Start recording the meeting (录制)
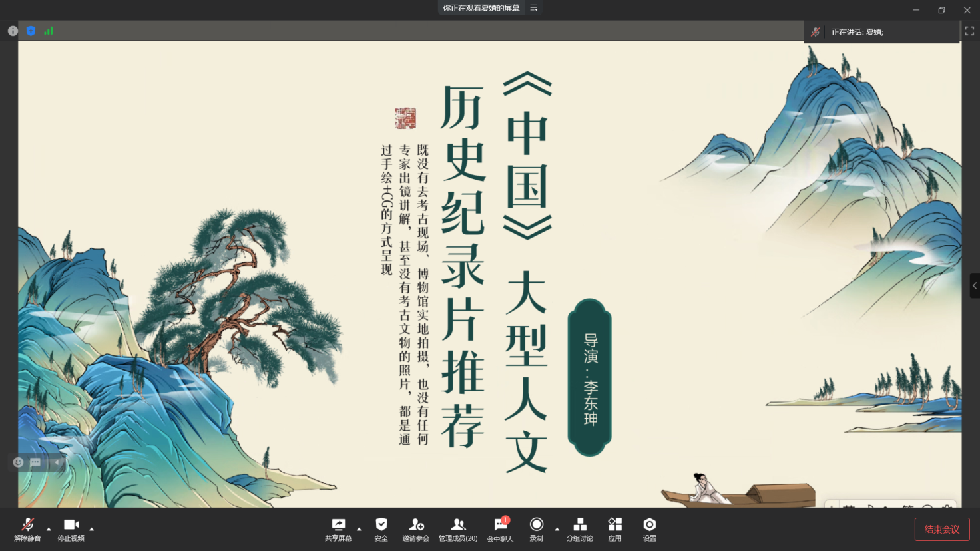980x551 pixels. click(x=536, y=529)
